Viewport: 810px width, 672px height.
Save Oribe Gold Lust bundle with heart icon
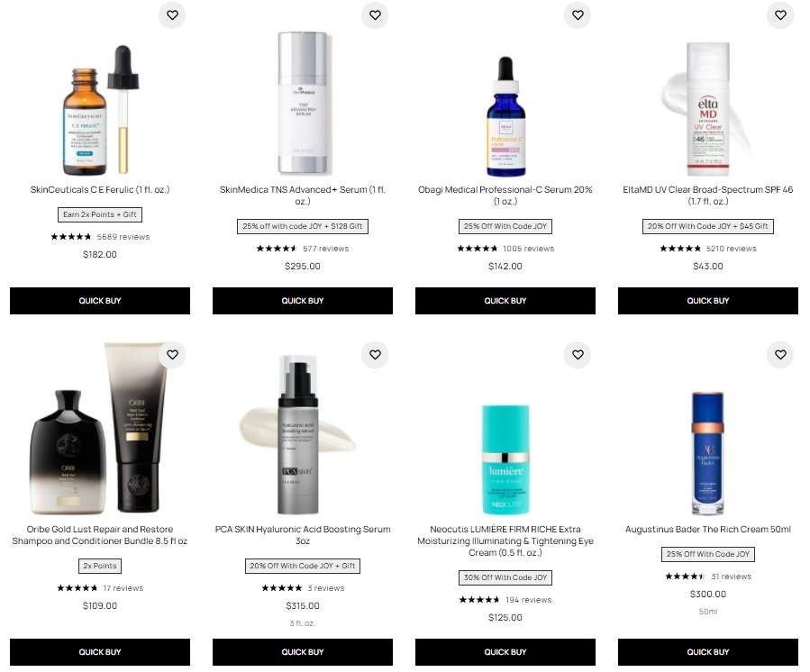tap(172, 355)
